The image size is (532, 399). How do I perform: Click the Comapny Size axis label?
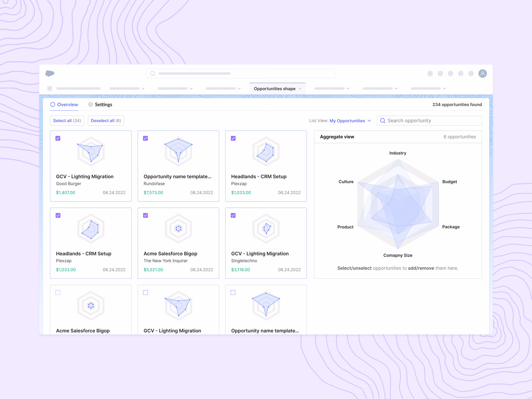tap(398, 255)
